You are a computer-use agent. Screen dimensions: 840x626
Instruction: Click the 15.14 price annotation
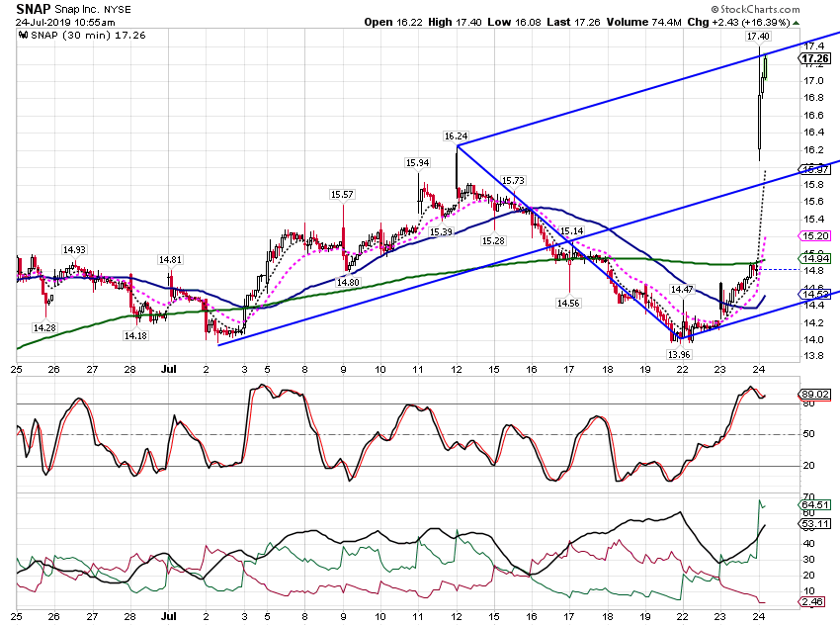(x=571, y=231)
